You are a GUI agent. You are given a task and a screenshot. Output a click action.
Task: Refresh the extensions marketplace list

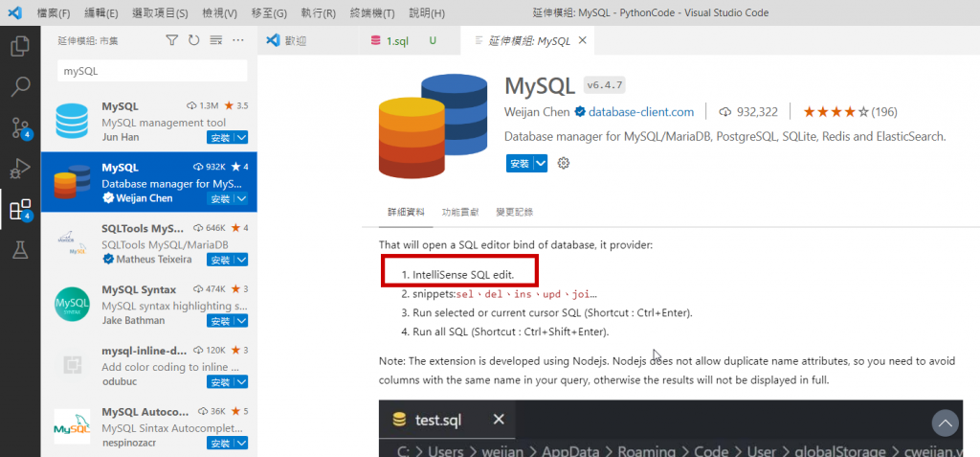193,40
